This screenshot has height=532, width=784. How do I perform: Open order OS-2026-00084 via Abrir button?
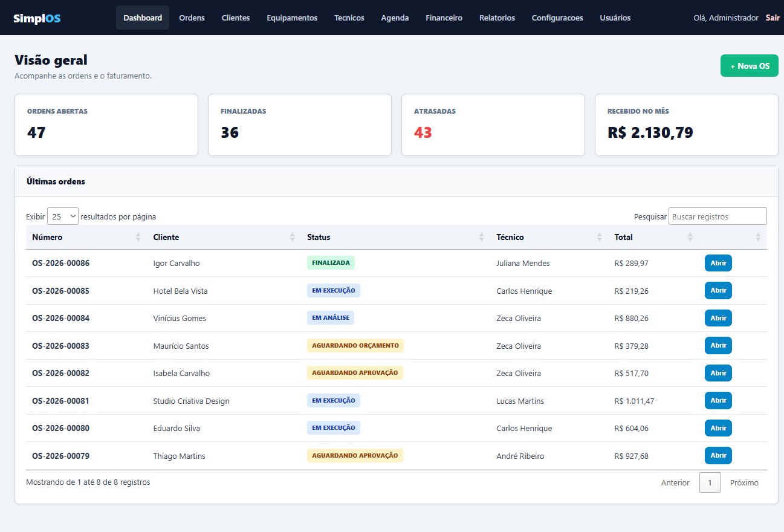point(718,318)
